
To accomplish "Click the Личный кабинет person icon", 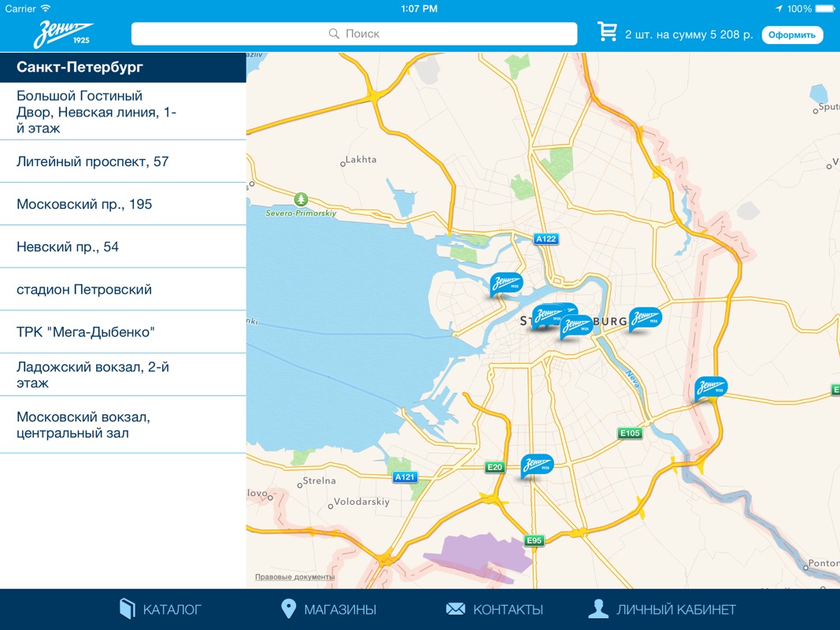I will (598, 609).
